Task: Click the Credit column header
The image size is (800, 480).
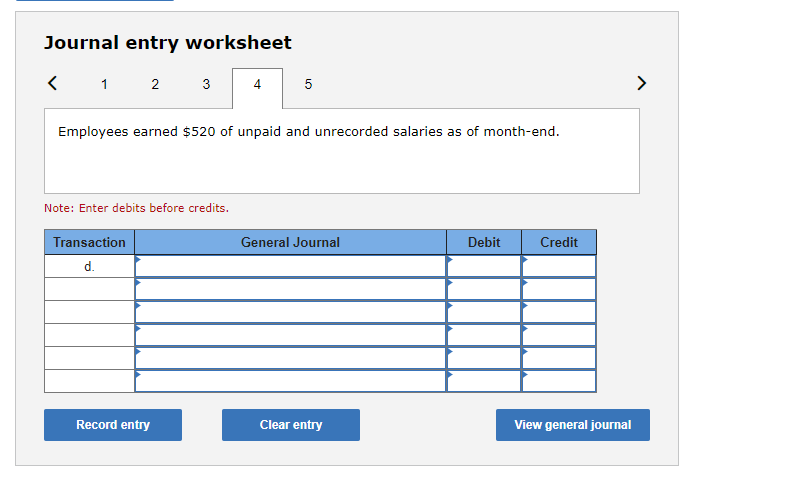Action: coord(559,242)
